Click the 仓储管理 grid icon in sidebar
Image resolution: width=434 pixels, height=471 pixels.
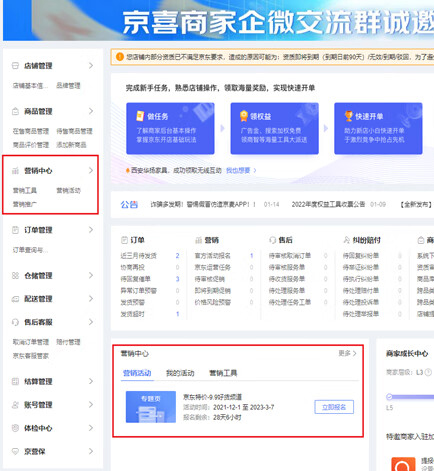tap(15, 276)
